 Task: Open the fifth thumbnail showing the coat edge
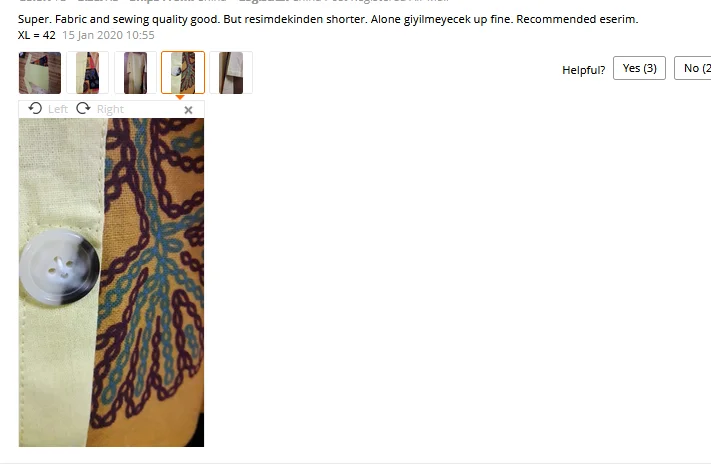click(231, 73)
